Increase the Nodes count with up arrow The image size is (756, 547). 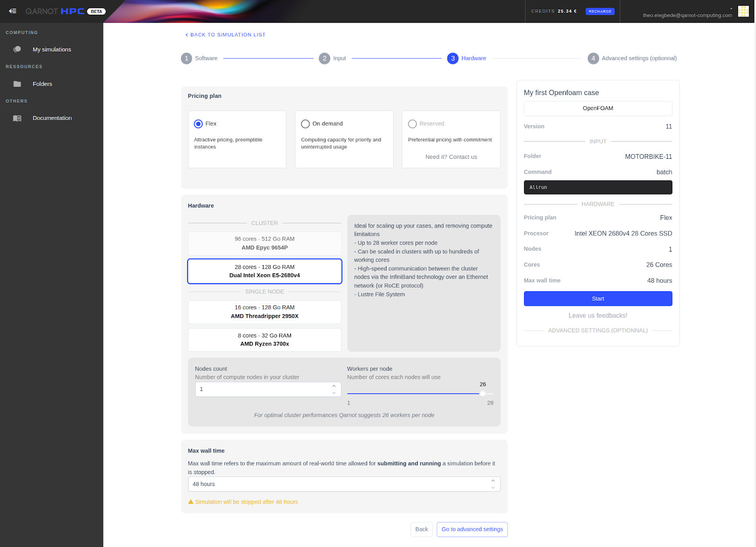pos(334,386)
